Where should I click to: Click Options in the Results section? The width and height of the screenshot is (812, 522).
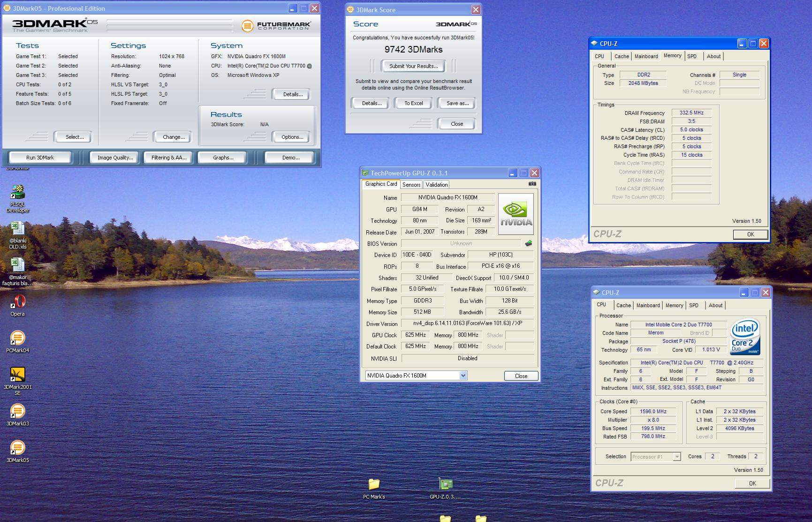[x=292, y=137]
